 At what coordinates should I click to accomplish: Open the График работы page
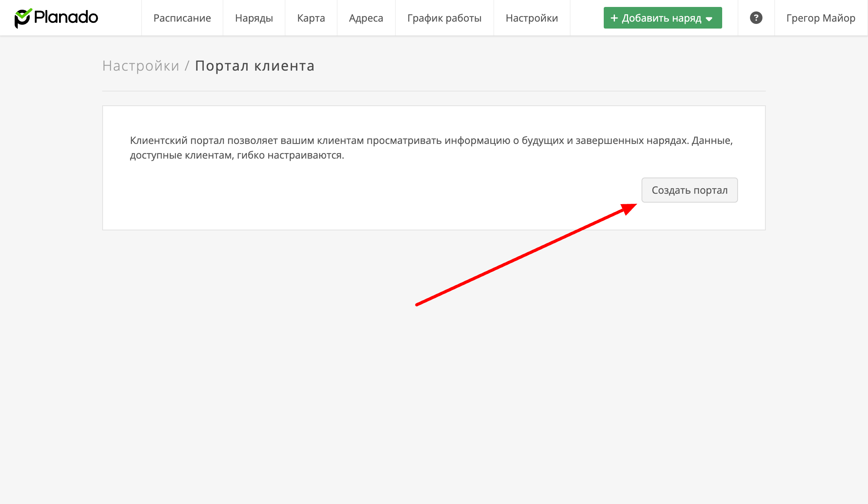click(444, 18)
